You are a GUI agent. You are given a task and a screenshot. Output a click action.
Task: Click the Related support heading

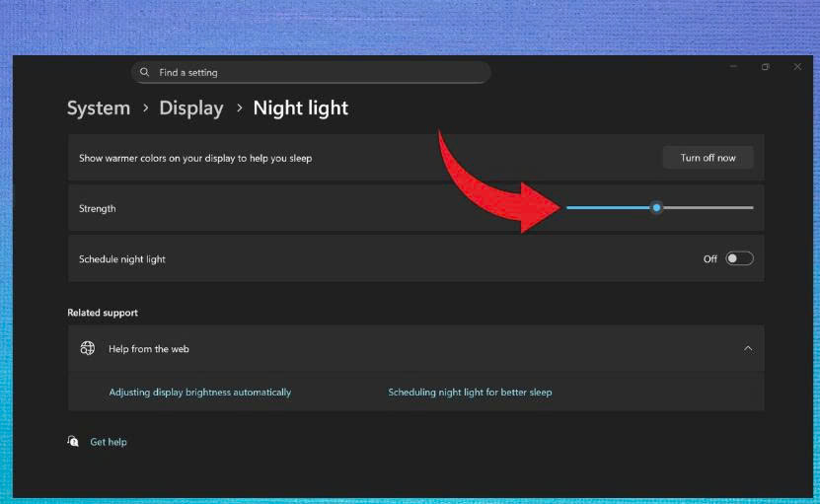click(103, 313)
